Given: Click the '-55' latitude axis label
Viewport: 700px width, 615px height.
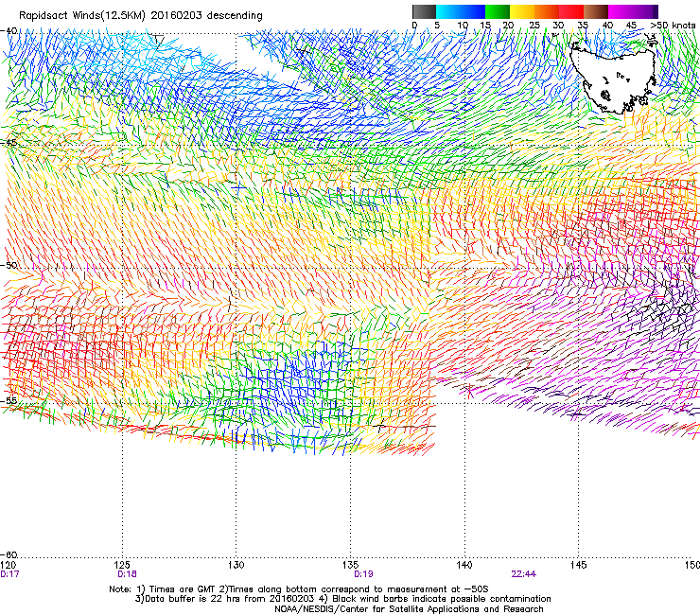Looking at the screenshot, I should [x=9, y=400].
